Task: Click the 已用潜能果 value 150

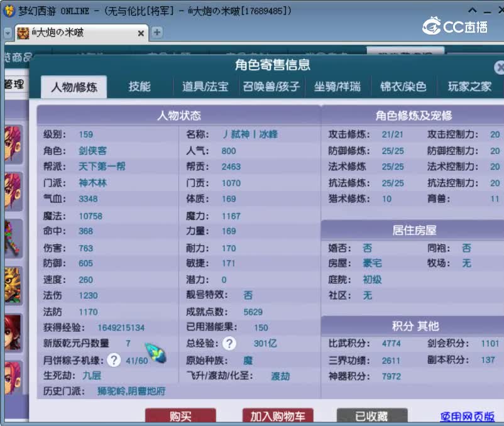Action: point(261,328)
